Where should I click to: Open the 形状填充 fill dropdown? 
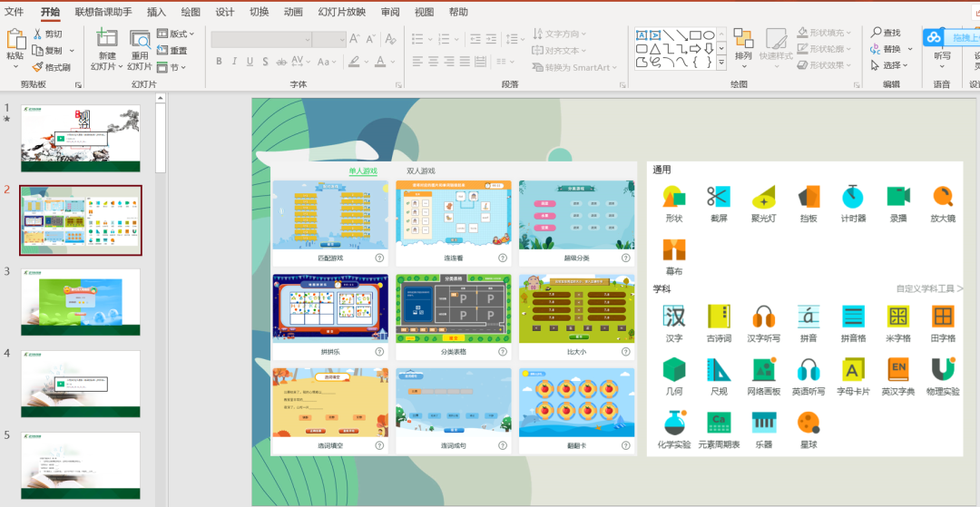click(824, 33)
